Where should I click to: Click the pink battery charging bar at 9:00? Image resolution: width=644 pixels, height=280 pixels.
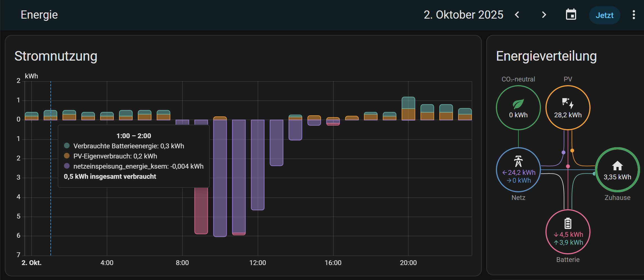(201, 211)
